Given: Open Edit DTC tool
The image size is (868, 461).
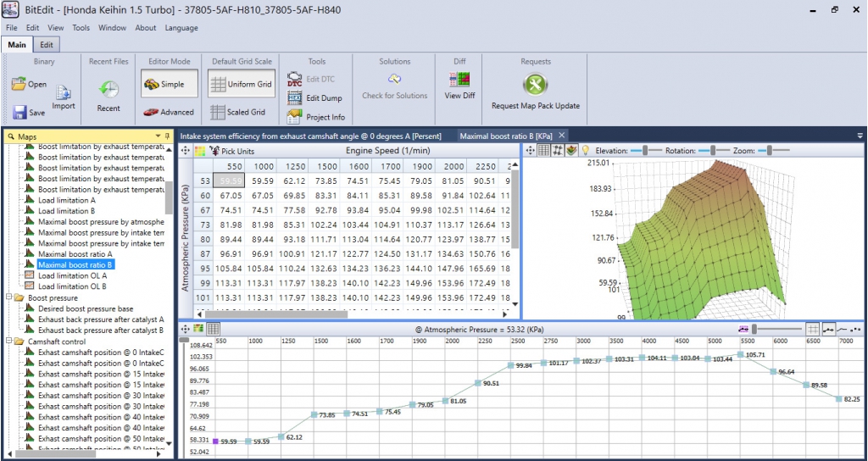Looking at the screenshot, I should 311,79.
